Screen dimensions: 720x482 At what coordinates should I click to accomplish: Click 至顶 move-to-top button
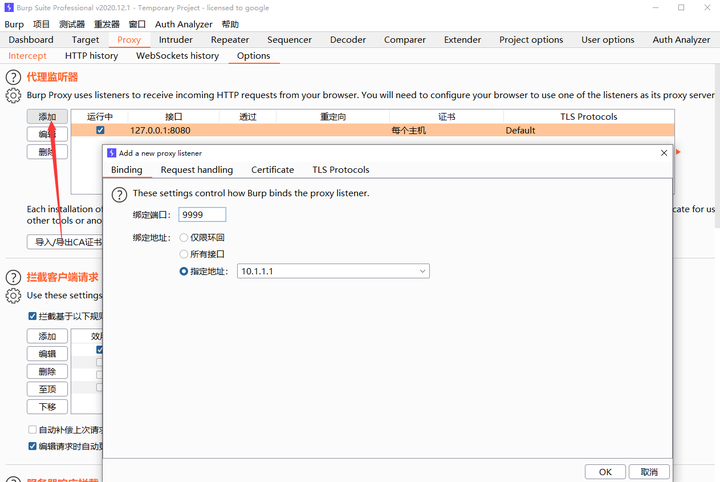[x=47, y=389]
